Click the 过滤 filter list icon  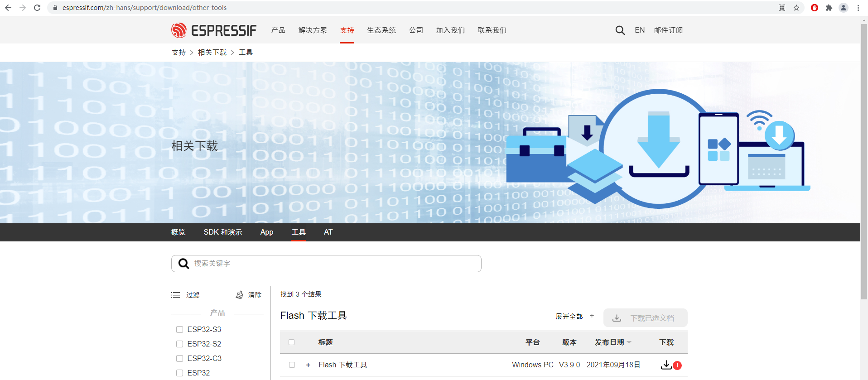[175, 295]
